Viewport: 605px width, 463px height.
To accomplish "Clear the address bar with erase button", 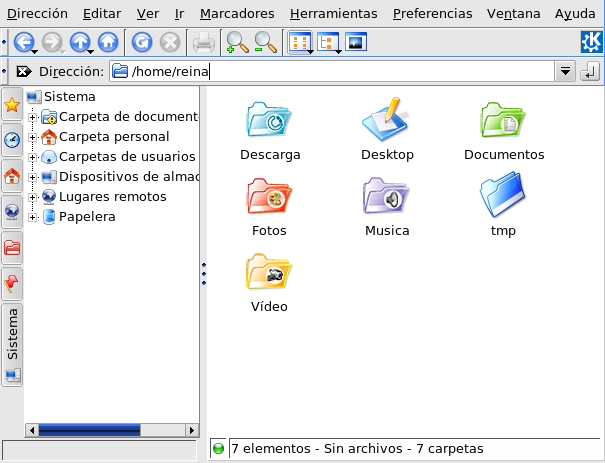I will pos(24,72).
